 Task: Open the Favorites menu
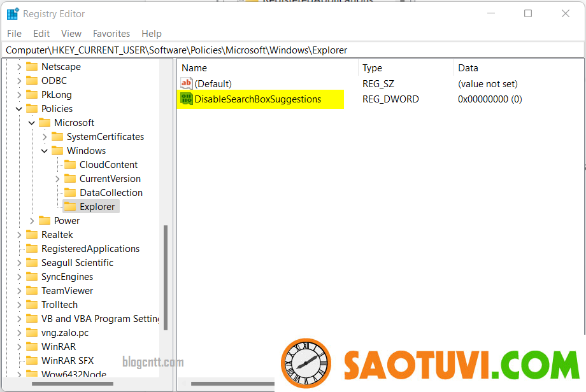111,34
